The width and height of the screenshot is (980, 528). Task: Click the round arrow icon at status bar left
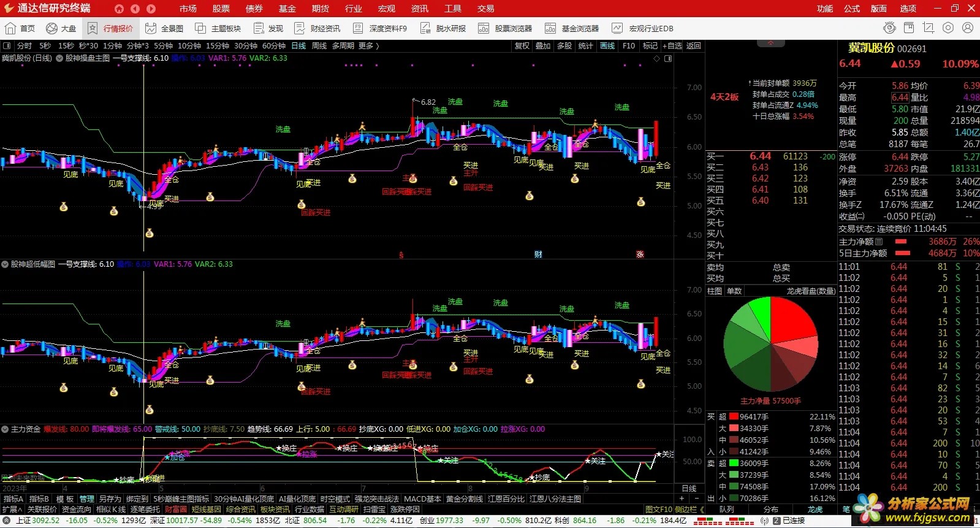pos(7,520)
